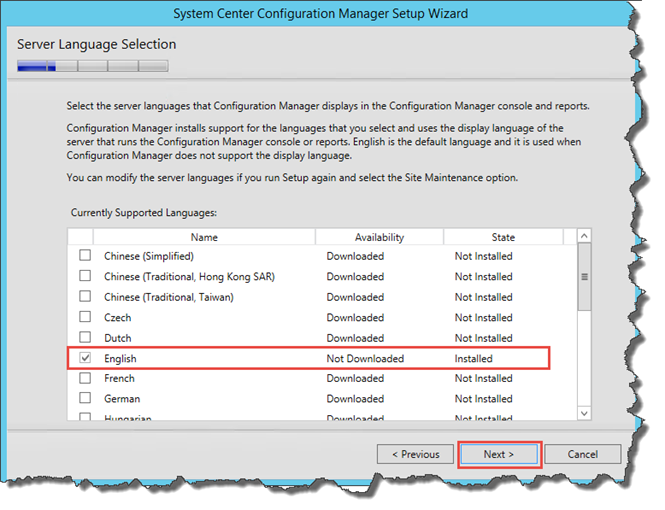Viewport: 665px width, 510px height.
Task: Cancel the setup wizard
Action: click(x=583, y=454)
